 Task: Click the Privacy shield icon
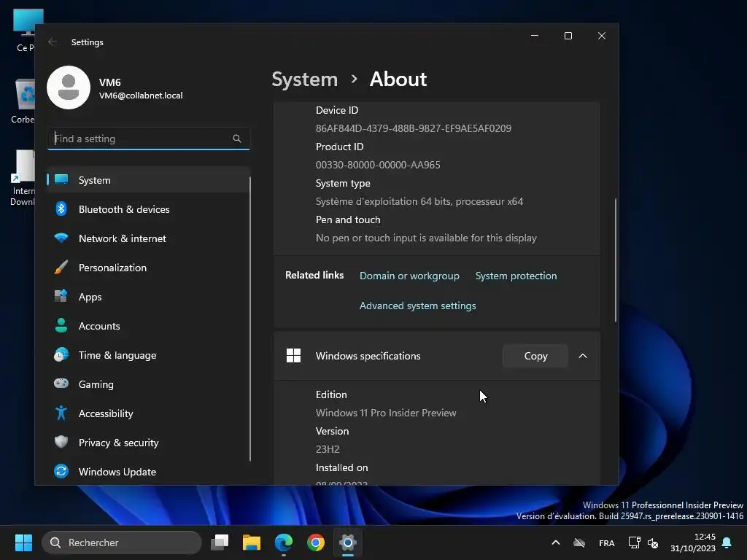61,442
